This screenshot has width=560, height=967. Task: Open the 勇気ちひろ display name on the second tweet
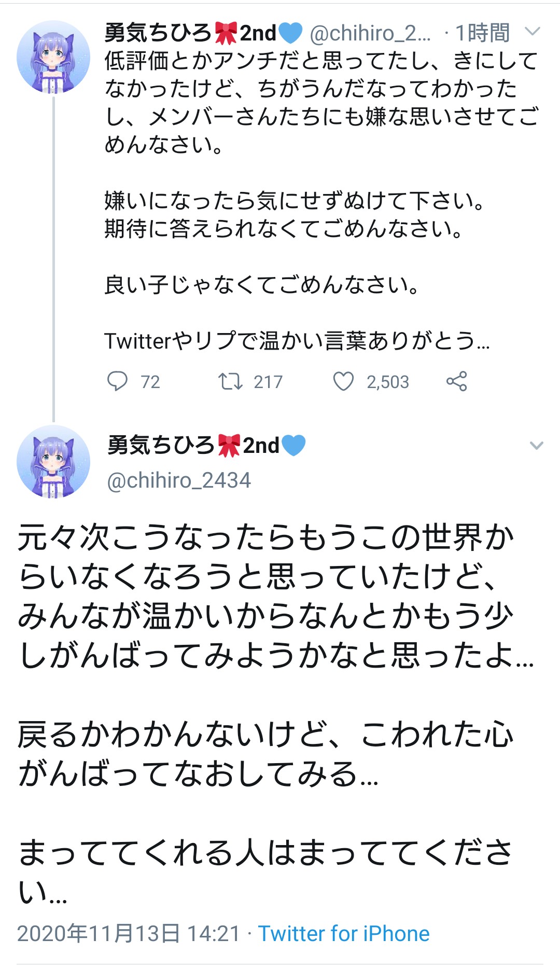(x=161, y=446)
